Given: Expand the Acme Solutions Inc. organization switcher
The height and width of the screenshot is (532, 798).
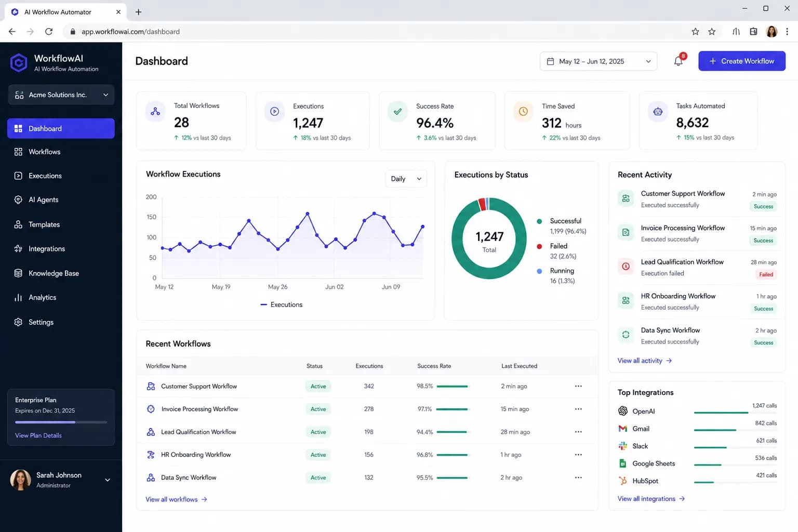Looking at the screenshot, I should (61, 95).
